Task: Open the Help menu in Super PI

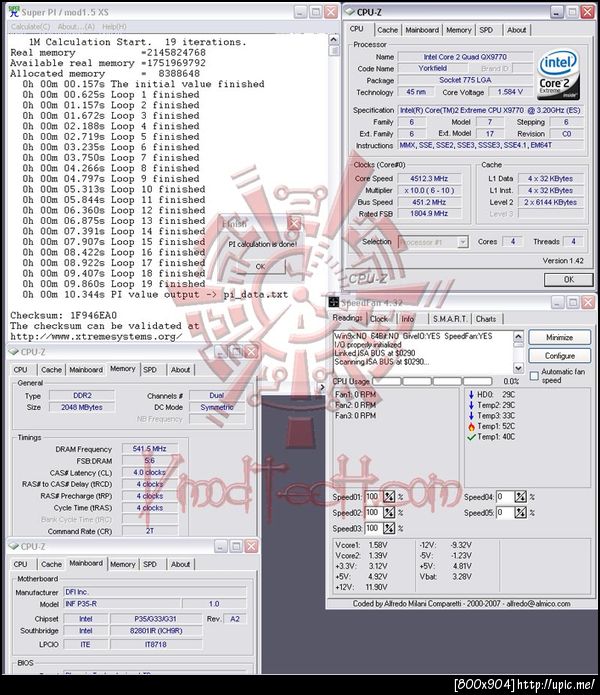Action: tap(114, 27)
